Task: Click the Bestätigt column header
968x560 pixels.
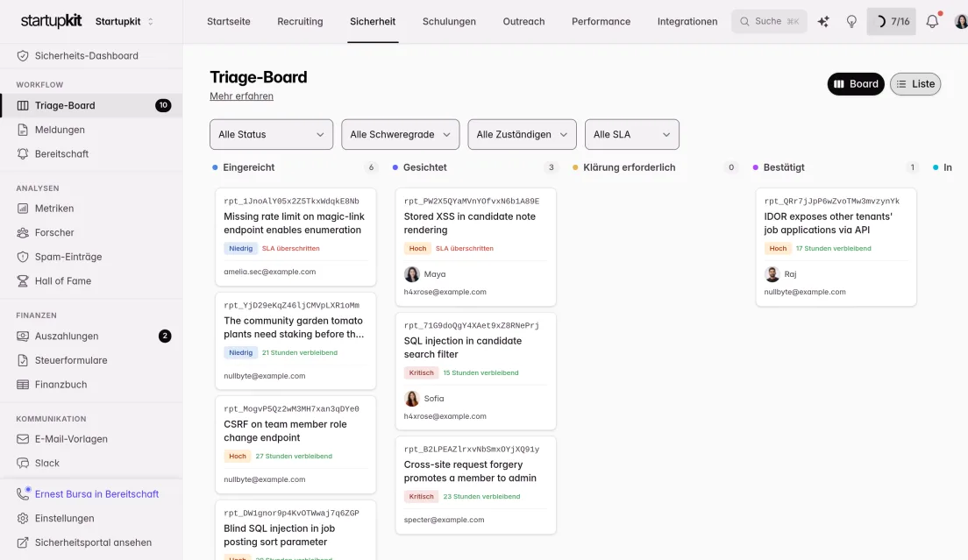Action: 783,167
